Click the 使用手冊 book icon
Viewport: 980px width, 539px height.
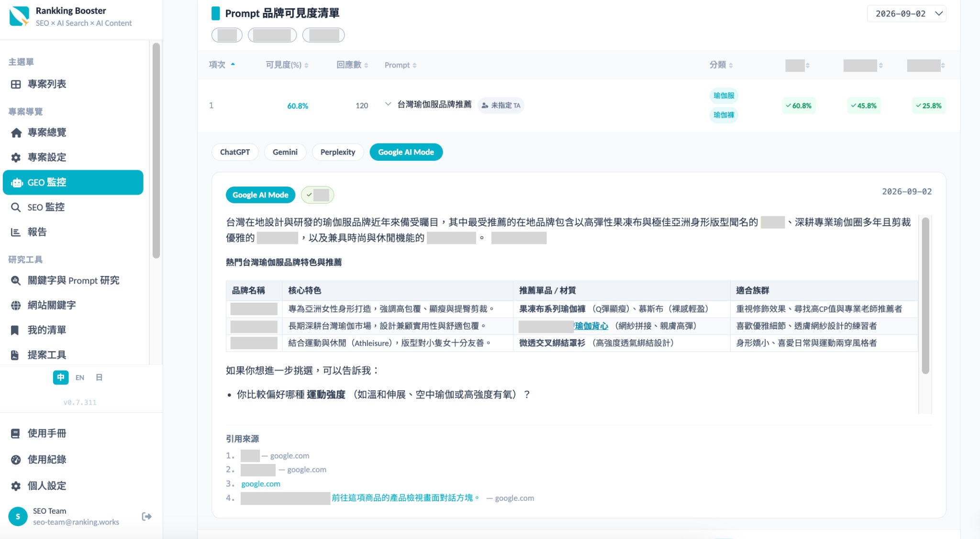pyautogui.click(x=15, y=433)
